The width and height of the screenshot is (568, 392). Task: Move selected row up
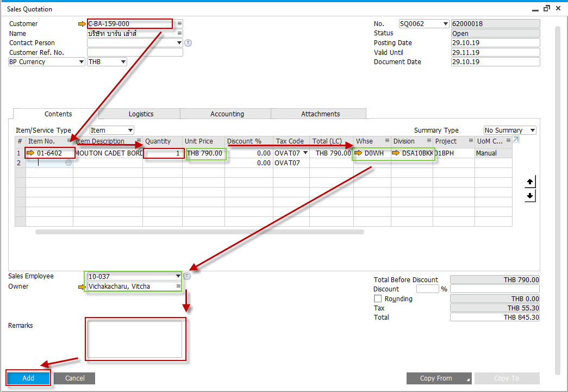530,182
